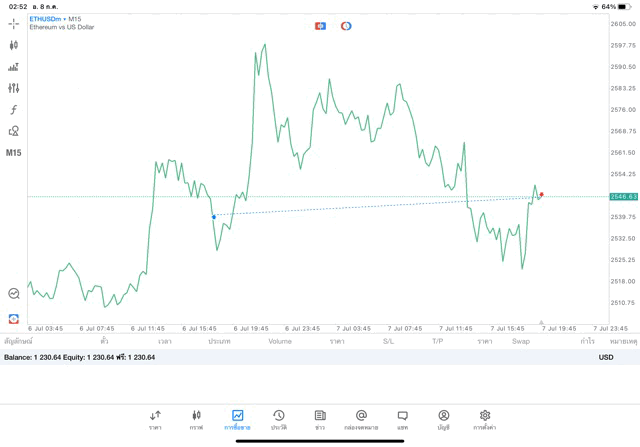Open the บัญชี account tab
Viewport: 640px width, 447px height.
pyautogui.click(x=443, y=419)
